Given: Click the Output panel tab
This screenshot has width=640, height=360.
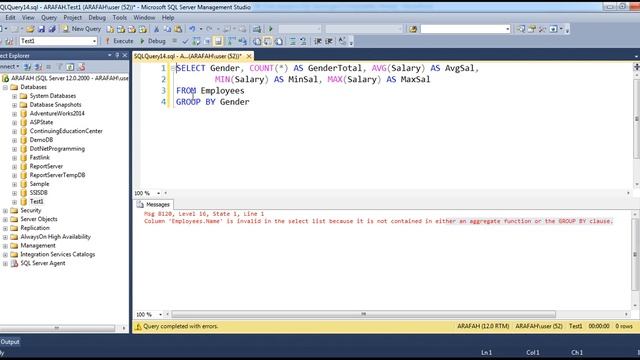Looking at the screenshot, I should 10,342.
